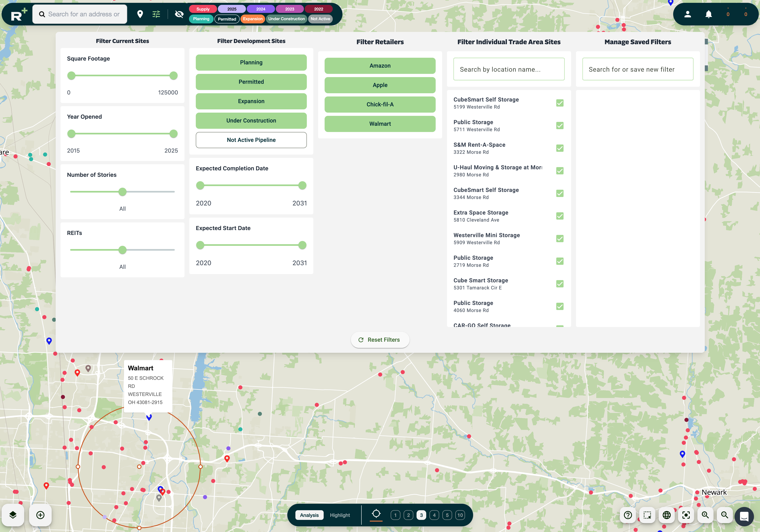Viewport: 760px width, 532px height.
Task: Select the Chick-fil-A retailer filter
Action: click(x=380, y=104)
